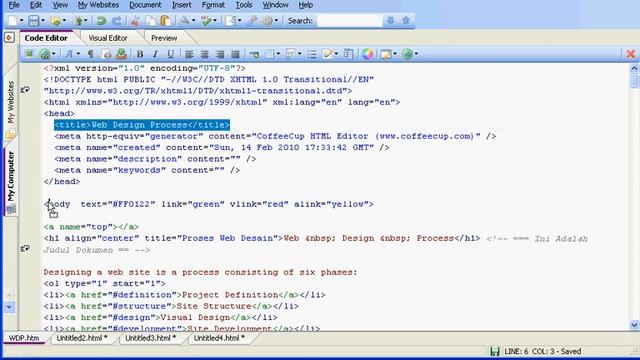
Task: Click the orange panel icon left of Code Editor
Action: pos(9,38)
